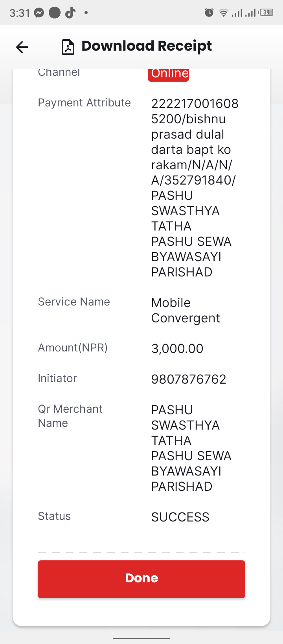Tap the PDF download receipt icon
The height and width of the screenshot is (644, 283).
[x=68, y=47]
